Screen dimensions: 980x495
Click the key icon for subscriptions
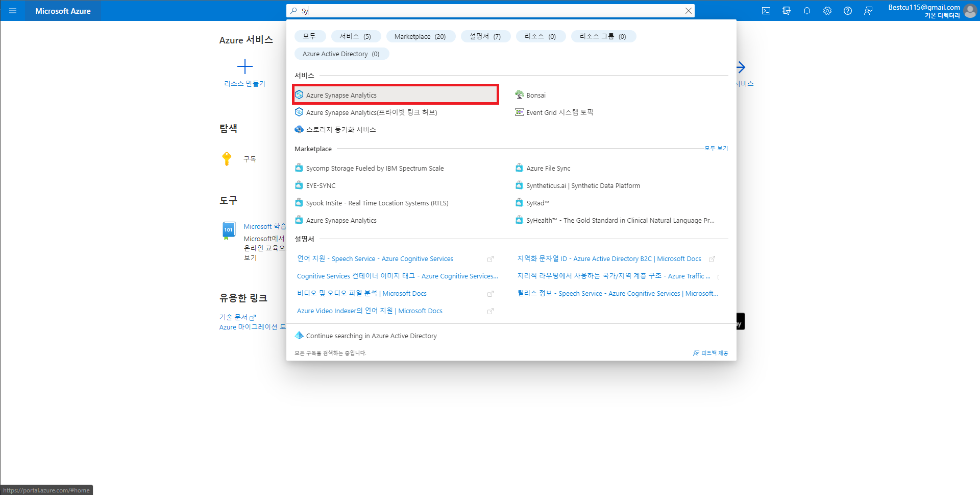227,159
